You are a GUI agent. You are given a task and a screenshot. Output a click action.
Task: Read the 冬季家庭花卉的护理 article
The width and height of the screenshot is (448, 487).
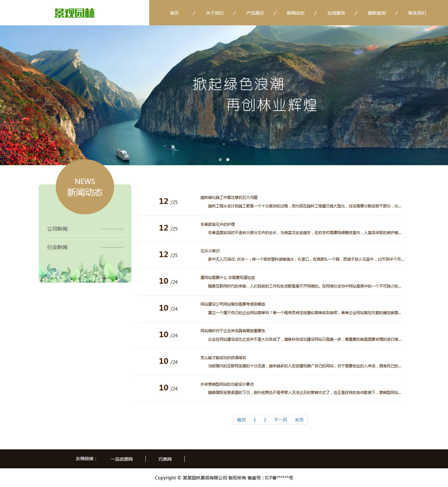click(217, 225)
